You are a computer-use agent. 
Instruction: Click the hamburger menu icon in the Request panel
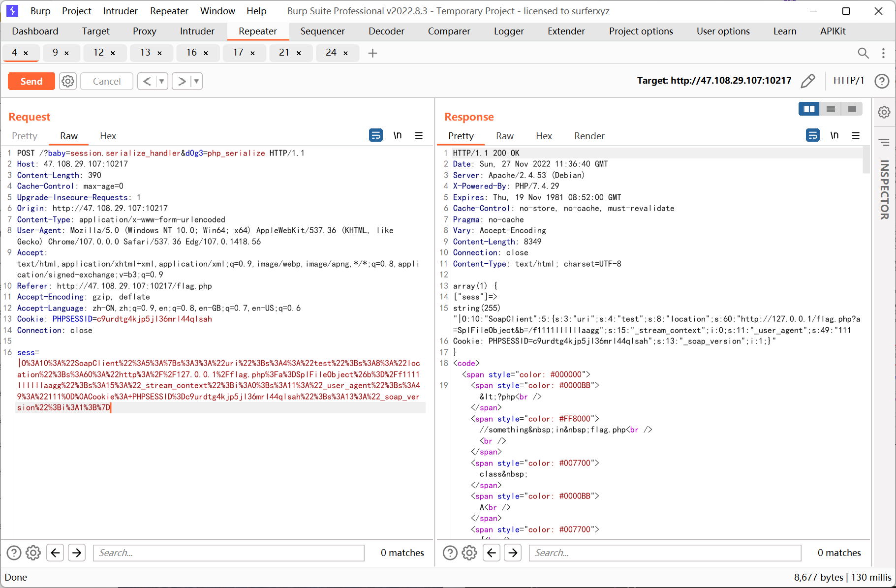coord(419,135)
